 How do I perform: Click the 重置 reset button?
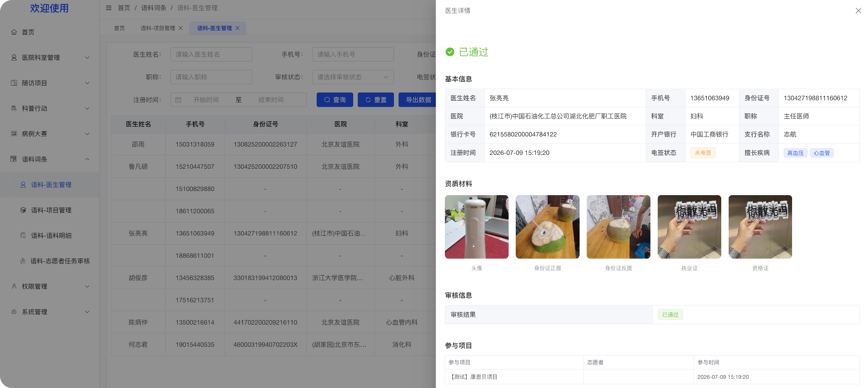376,100
